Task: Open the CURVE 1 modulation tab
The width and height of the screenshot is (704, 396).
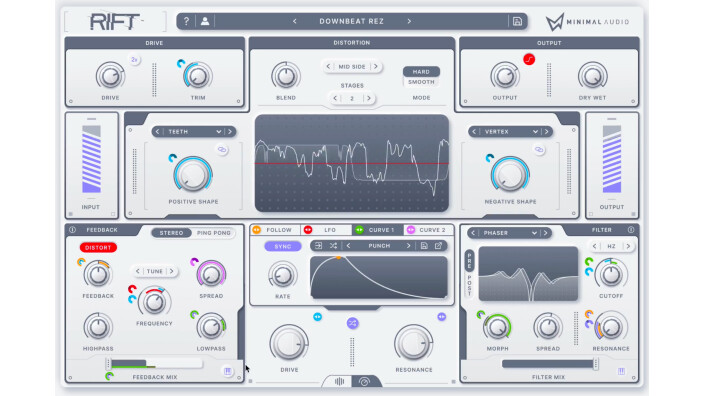Action: click(x=378, y=229)
